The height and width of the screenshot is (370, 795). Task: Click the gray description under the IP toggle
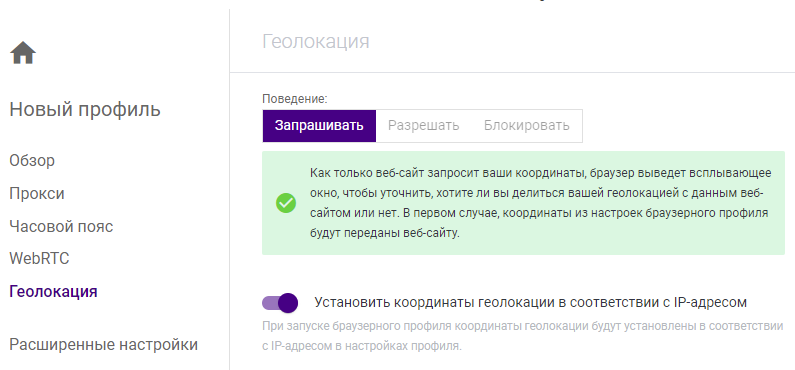[x=523, y=336]
